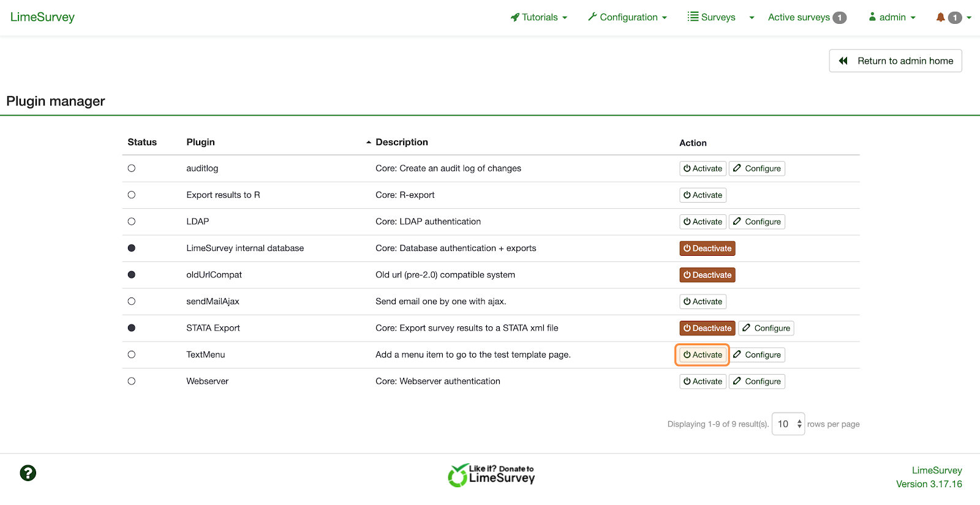980x505 pixels.
Task: Open the help question mark icon
Action: [x=28, y=473]
